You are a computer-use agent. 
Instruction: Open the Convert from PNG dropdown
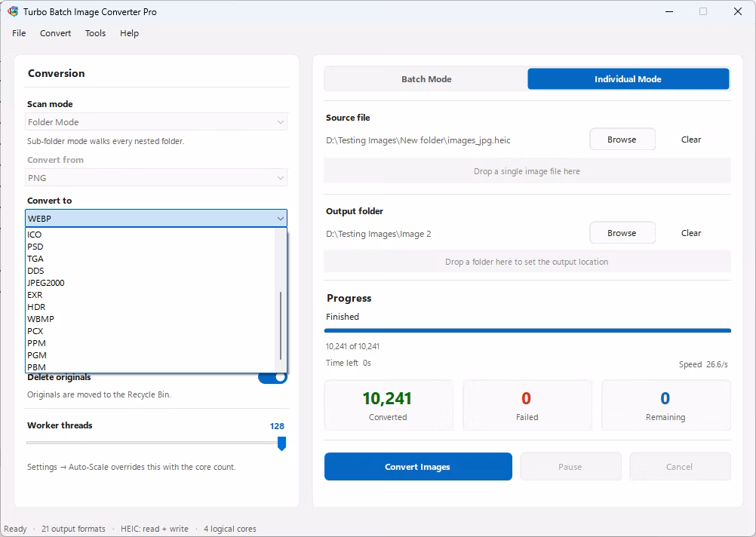(155, 178)
